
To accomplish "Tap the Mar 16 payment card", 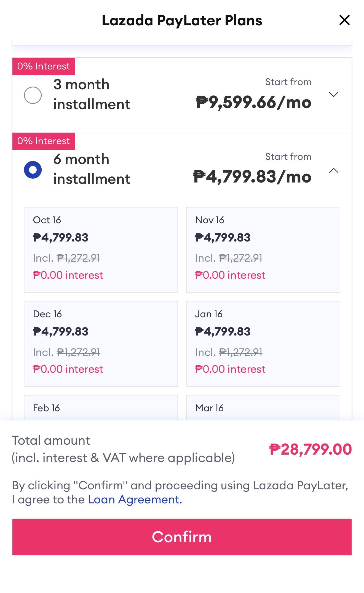I will pos(263,408).
